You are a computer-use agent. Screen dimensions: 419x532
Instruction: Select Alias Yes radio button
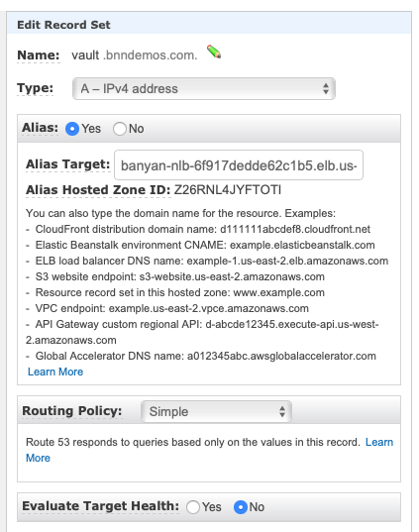72,129
